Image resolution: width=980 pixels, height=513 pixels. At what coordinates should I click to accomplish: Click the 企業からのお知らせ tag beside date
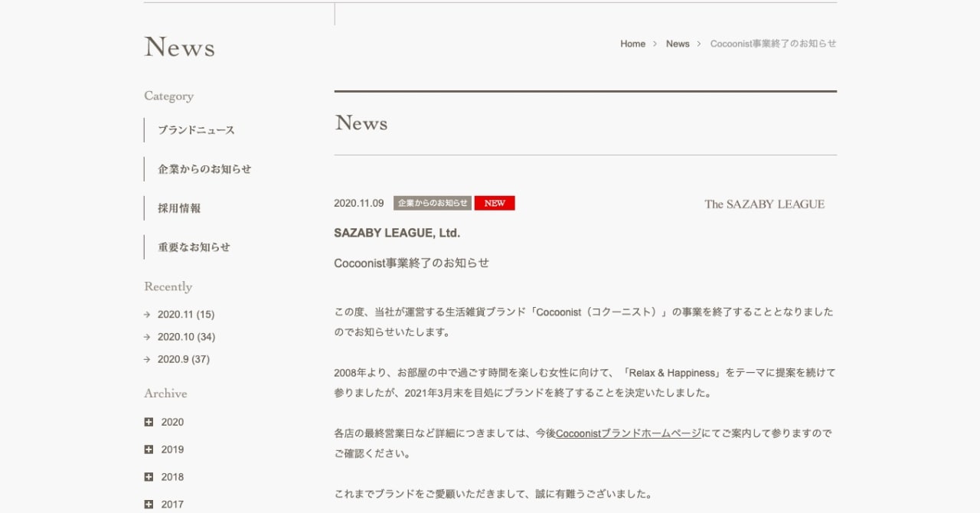click(433, 203)
